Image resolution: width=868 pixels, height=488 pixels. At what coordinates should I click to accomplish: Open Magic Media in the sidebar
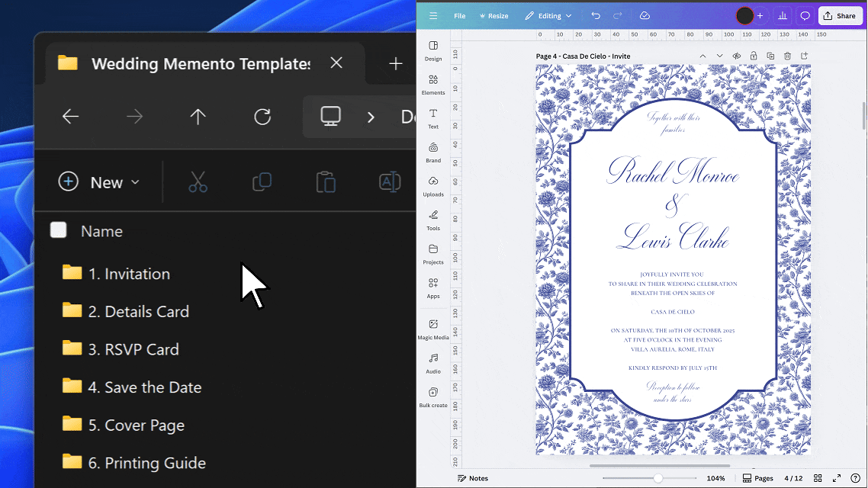(x=433, y=329)
